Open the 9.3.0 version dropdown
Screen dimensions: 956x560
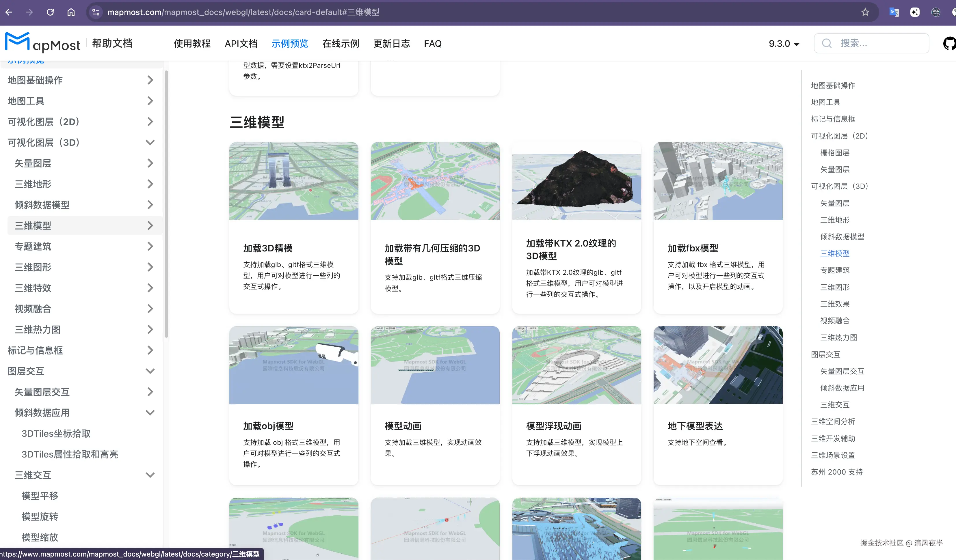pyautogui.click(x=784, y=44)
